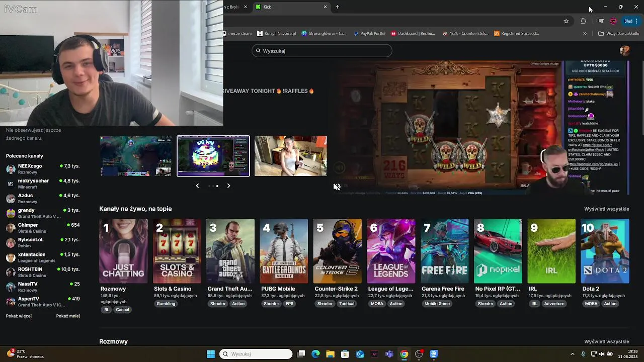Open the Chrome extensions puzzle icon
The image size is (644, 362).
[583, 21]
